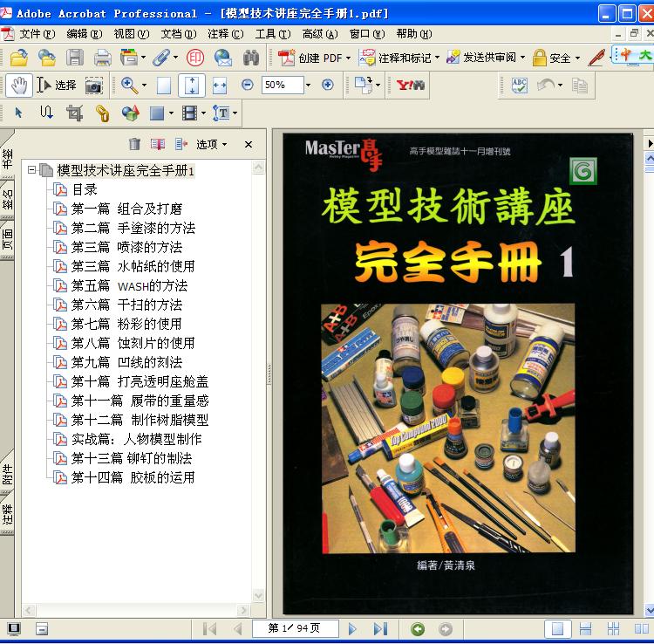Viewport: 654px width, 644px height.
Task: Select the Crop tool
Action: 75,113
